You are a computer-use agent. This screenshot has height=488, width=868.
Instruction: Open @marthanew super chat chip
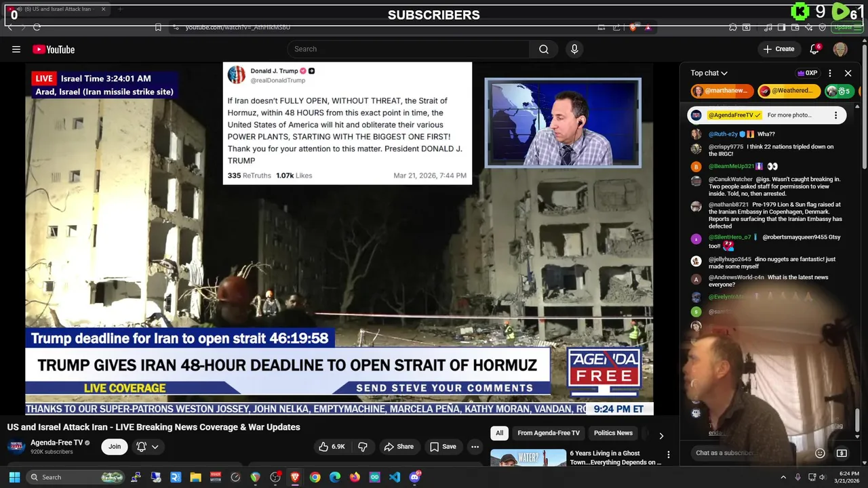tap(722, 91)
